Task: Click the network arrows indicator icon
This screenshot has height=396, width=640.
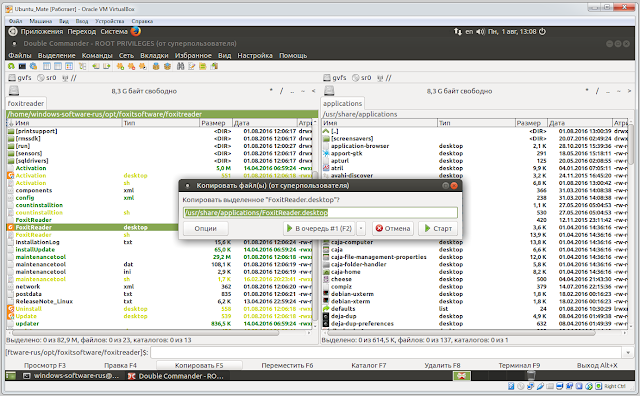Action: [x=458, y=31]
